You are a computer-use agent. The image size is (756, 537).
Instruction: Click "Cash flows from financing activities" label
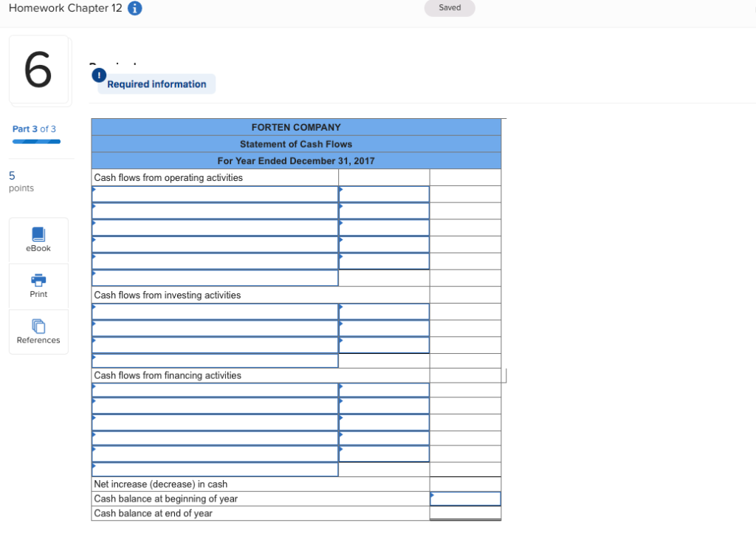(168, 375)
